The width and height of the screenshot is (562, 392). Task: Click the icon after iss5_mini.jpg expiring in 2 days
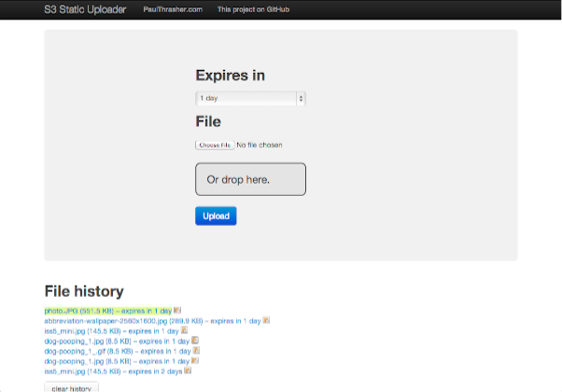click(x=188, y=371)
